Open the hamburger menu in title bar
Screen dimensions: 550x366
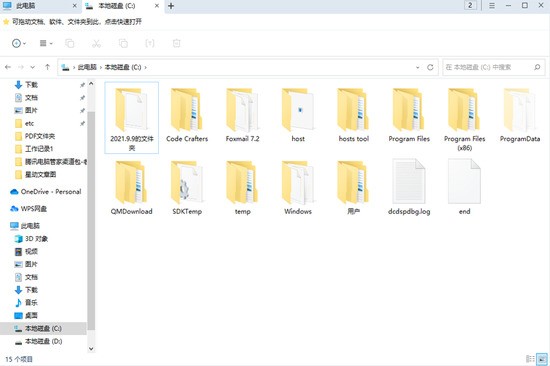point(492,6)
